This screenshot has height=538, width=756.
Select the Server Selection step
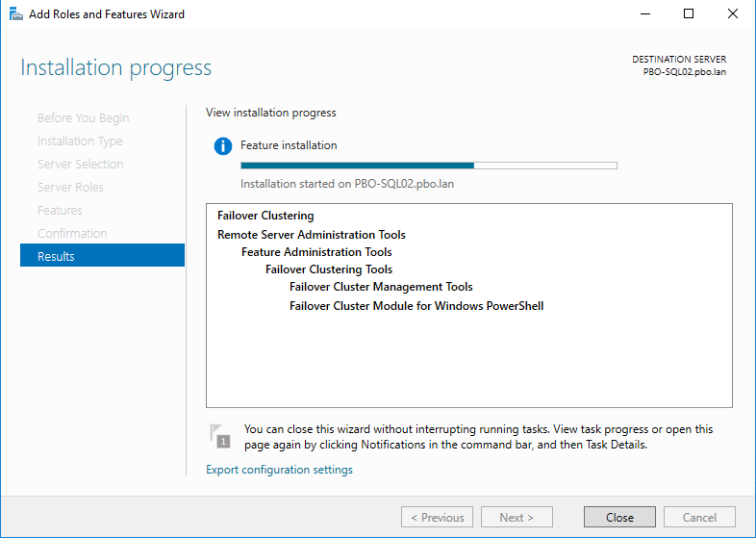point(81,164)
